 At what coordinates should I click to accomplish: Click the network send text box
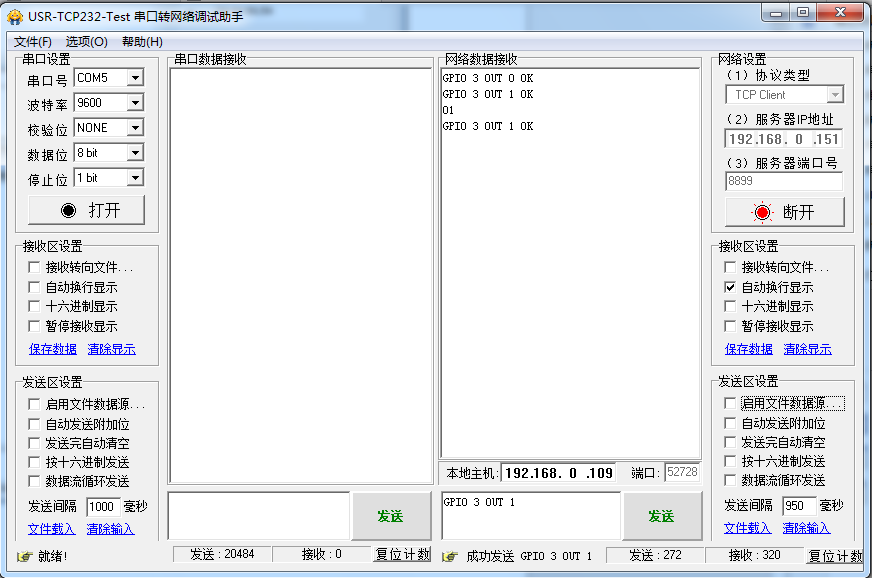pos(530,516)
